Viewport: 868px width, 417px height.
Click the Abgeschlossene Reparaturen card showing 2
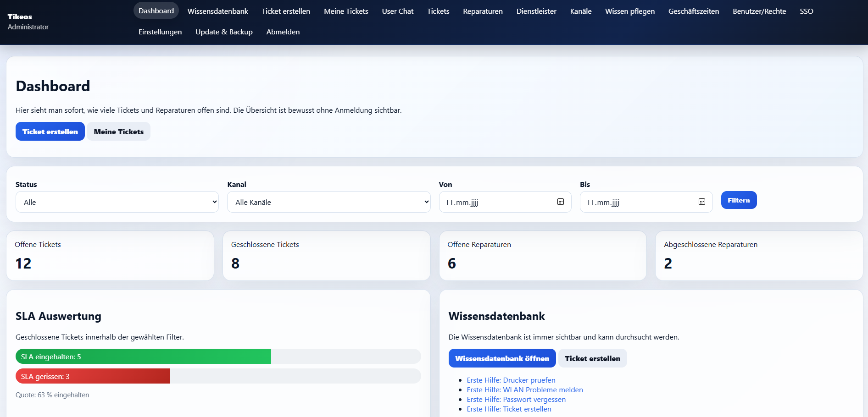(759, 256)
